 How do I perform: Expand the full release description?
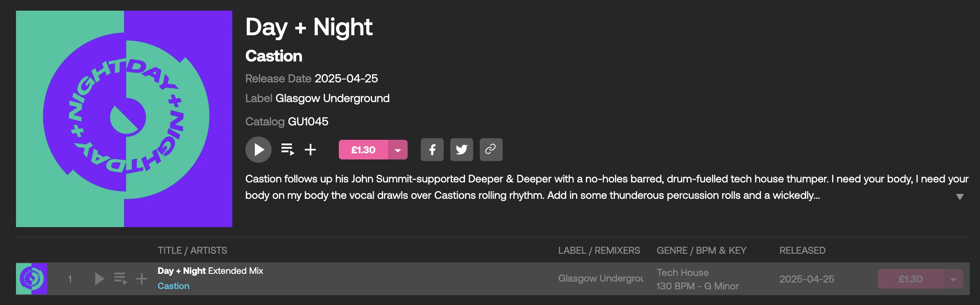(960, 197)
